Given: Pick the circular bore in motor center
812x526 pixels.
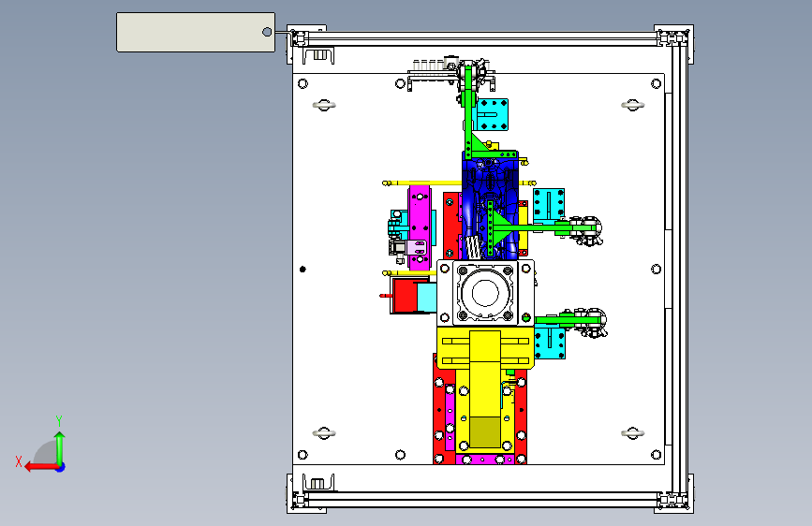Looking at the screenshot, I should (x=485, y=293).
